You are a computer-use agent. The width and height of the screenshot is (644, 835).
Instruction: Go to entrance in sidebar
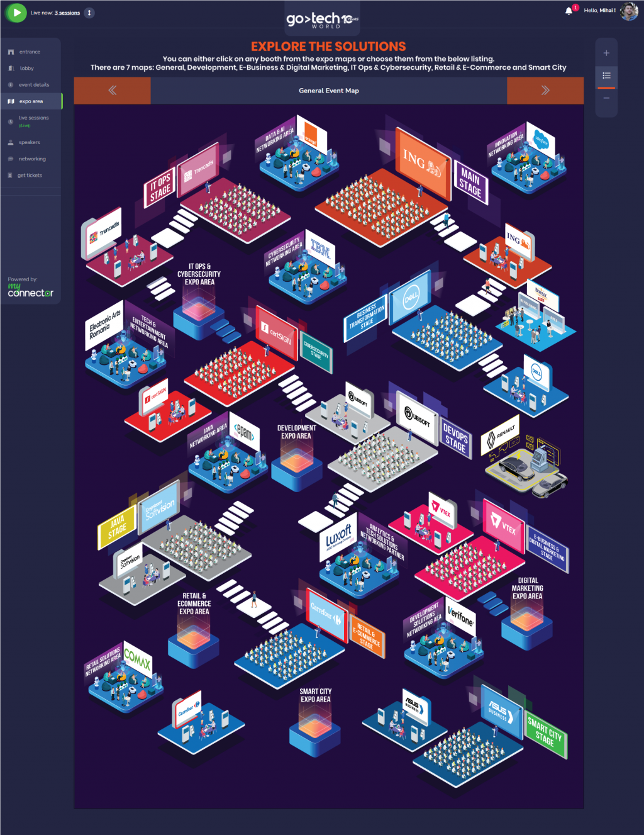tap(29, 52)
